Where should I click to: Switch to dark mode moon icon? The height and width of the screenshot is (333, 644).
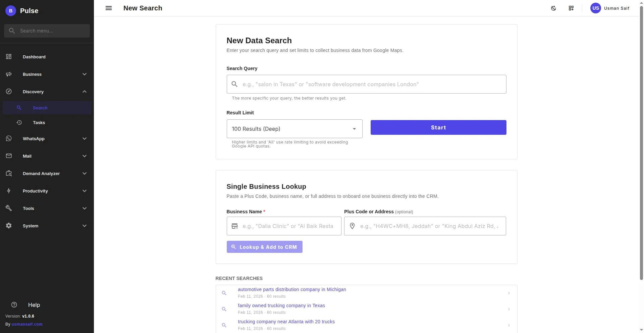point(554,8)
